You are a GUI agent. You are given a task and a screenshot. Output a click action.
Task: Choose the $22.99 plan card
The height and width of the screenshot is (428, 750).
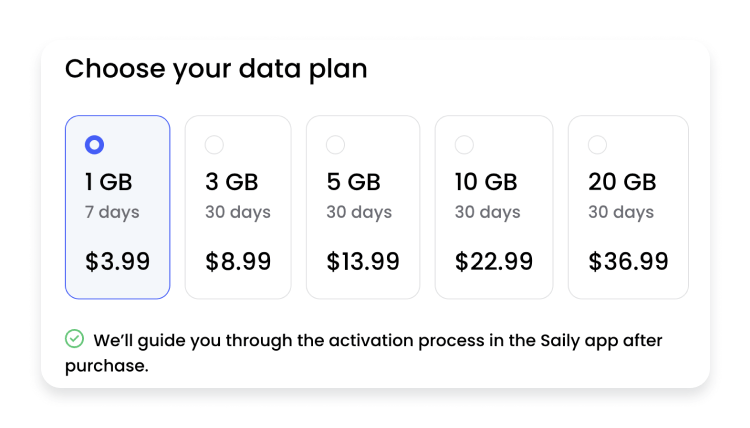(x=494, y=207)
